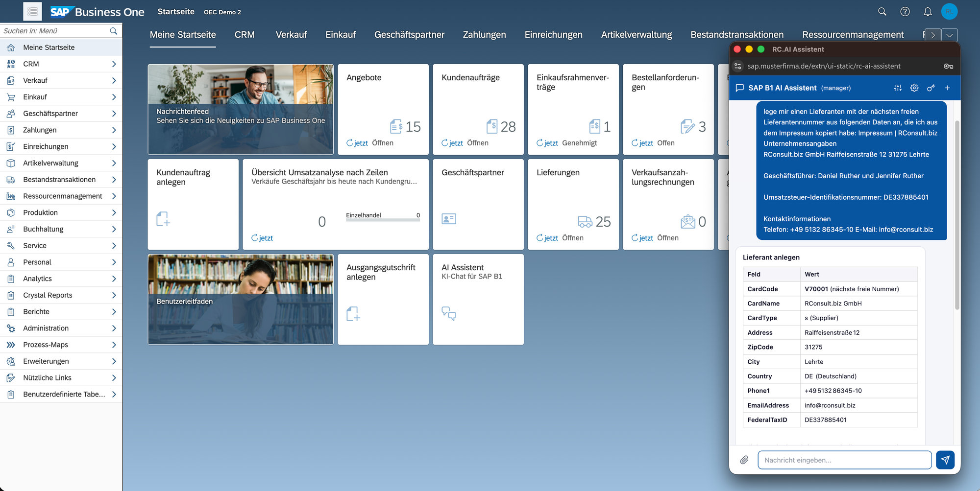
Task: Focus the Suchen in Menü field
Action: tap(54, 31)
